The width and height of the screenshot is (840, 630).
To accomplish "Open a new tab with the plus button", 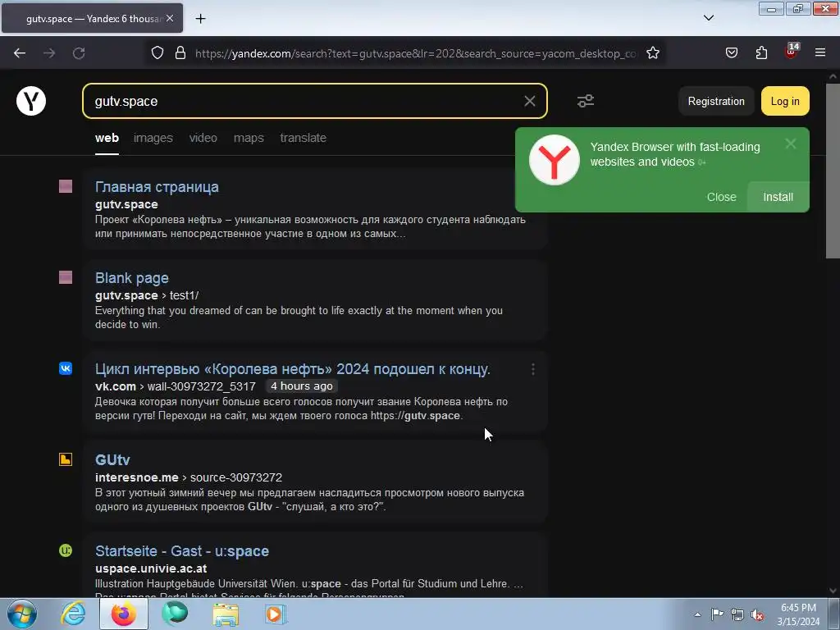I will (200, 19).
